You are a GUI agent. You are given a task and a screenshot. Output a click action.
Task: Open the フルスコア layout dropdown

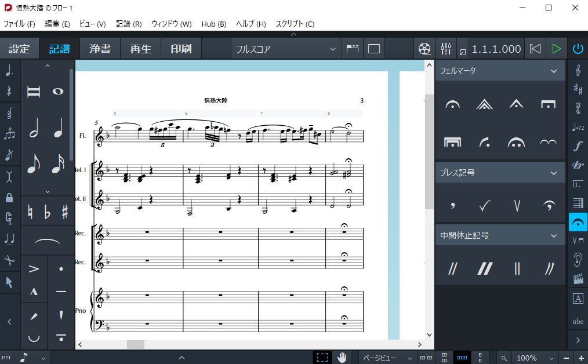[286, 49]
